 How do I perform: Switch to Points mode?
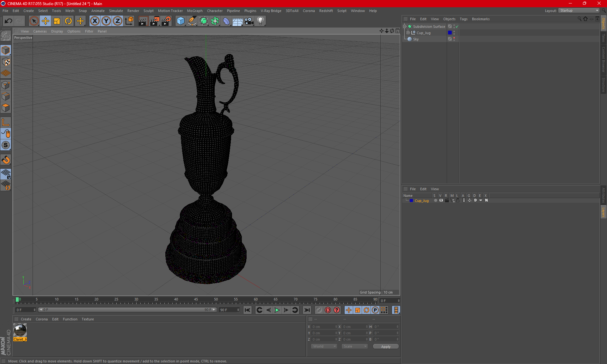6,85
